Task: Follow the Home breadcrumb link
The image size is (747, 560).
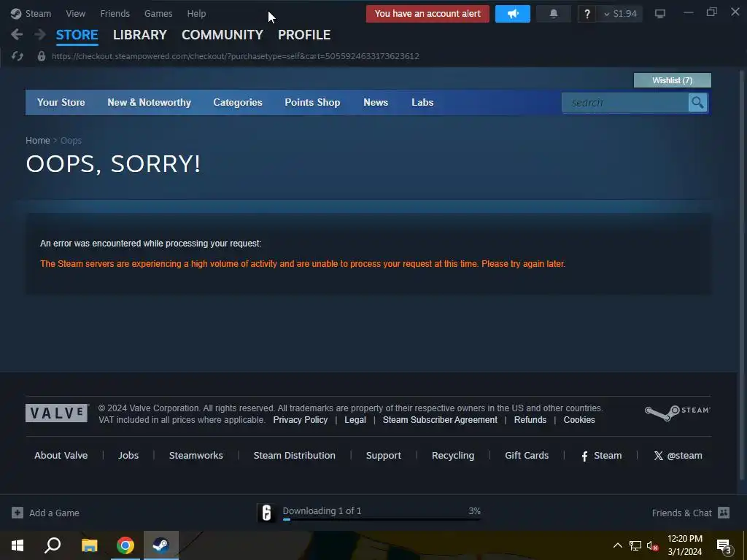Action: 38,141
